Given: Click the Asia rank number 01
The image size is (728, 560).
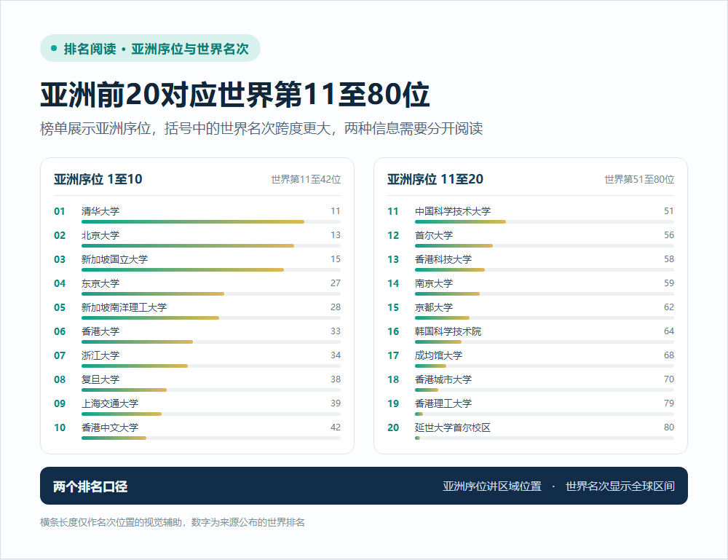Looking at the screenshot, I should [60, 211].
